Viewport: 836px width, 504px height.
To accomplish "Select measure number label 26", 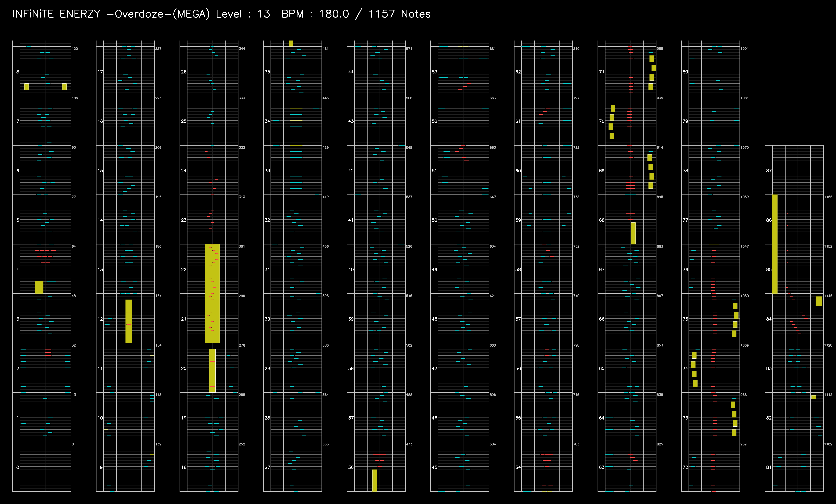I will click(184, 72).
